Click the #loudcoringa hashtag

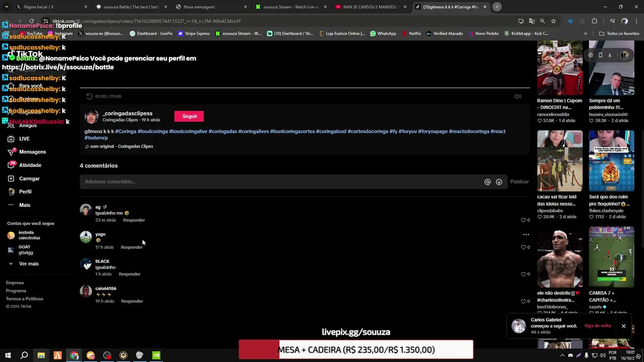click(x=152, y=131)
